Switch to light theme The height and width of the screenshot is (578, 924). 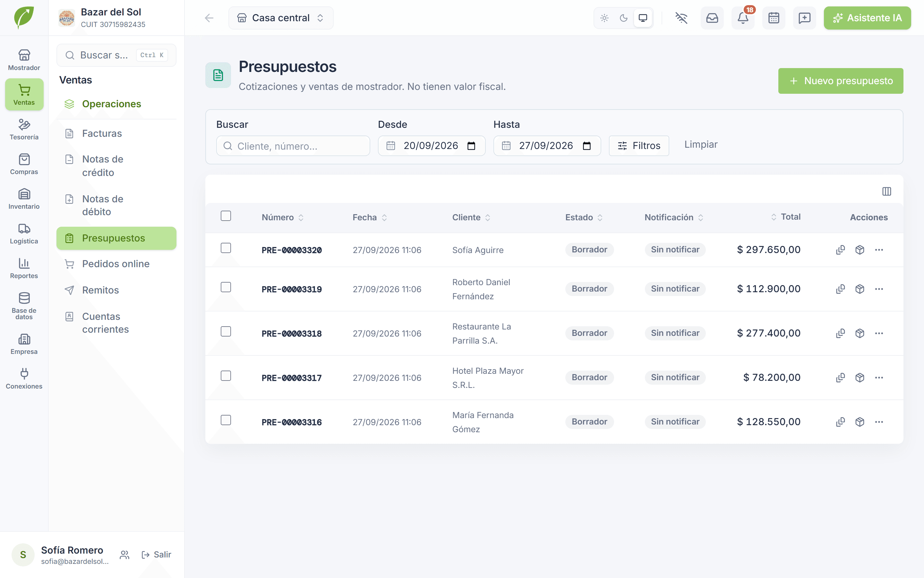click(604, 18)
